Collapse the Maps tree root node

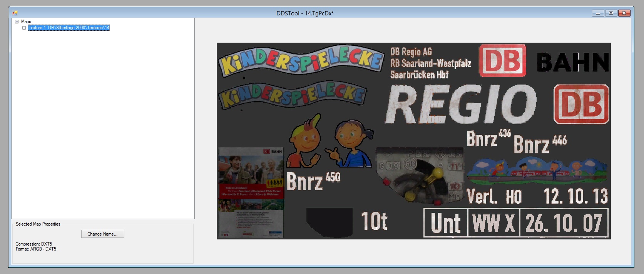pyautogui.click(x=17, y=22)
